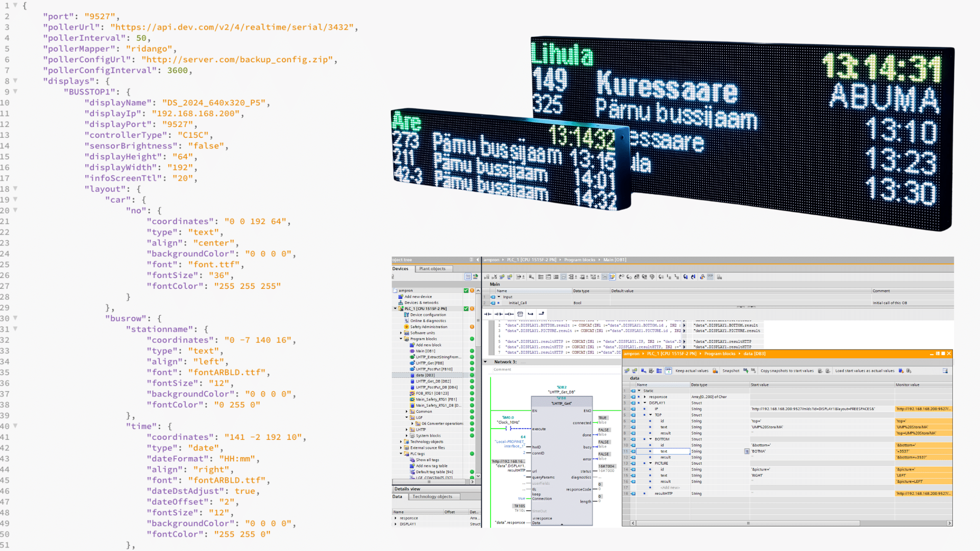Click load start values icon with arrow
The image size is (980, 551).
tap(901, 371)
